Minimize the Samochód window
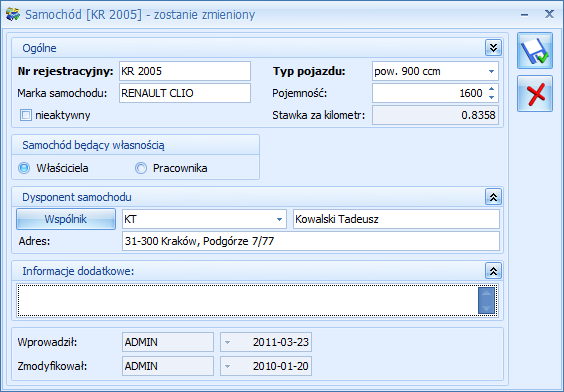 click(524, 15)
